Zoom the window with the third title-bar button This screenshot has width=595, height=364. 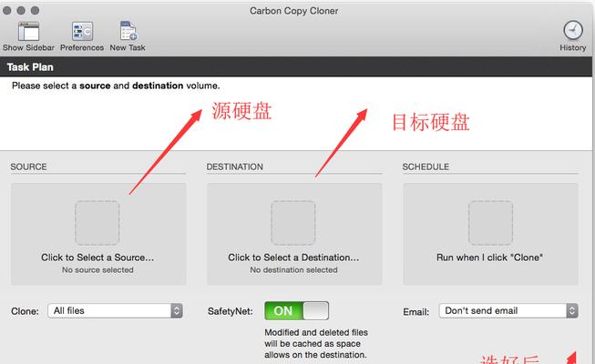click(x=35, y=10)
